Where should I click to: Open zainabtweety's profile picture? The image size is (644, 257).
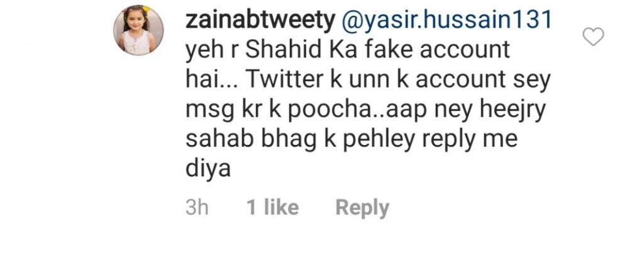tap(138, 30)
